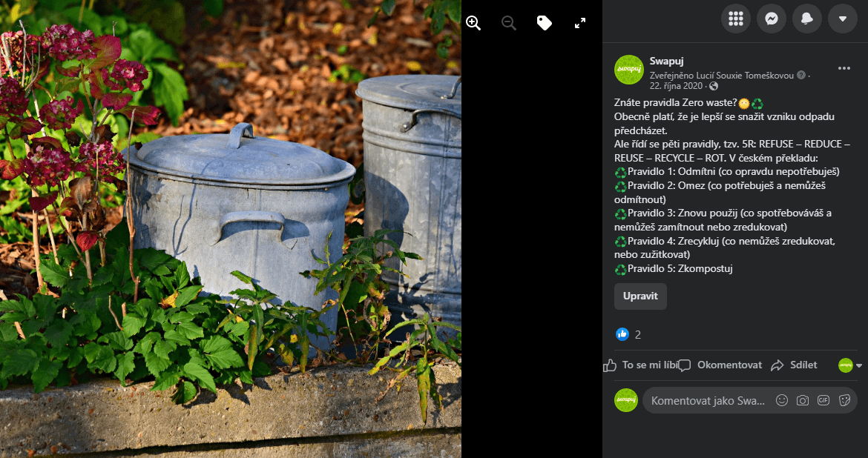Open notifications bell
Screen dimensions: 868x458
pos(807,19)
